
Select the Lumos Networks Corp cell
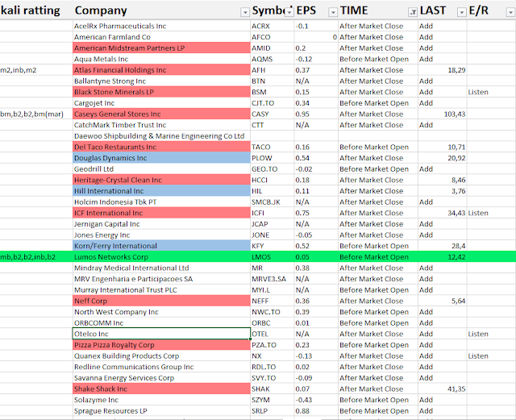click(x=161, y=257)
